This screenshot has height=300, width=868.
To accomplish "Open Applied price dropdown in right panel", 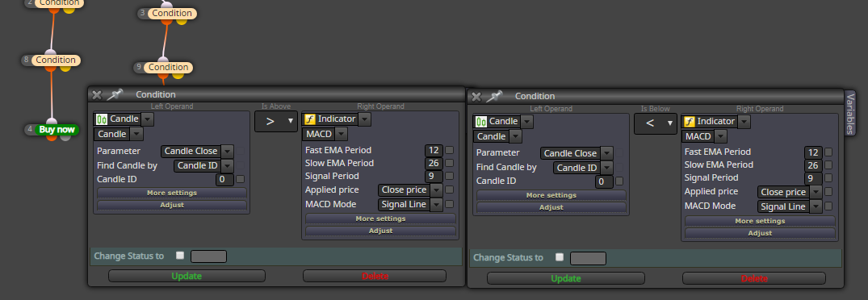I will click(x=816, y=192).
